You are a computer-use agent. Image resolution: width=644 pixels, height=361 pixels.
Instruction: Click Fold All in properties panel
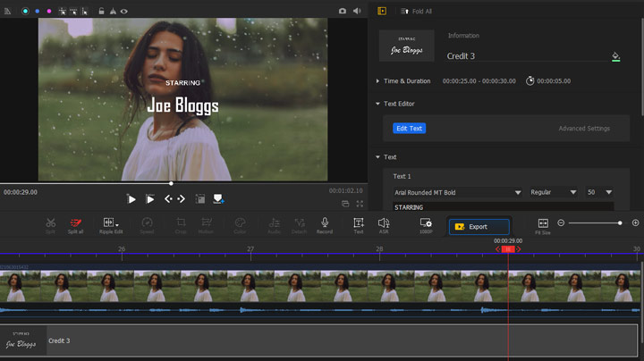point(416,11)
